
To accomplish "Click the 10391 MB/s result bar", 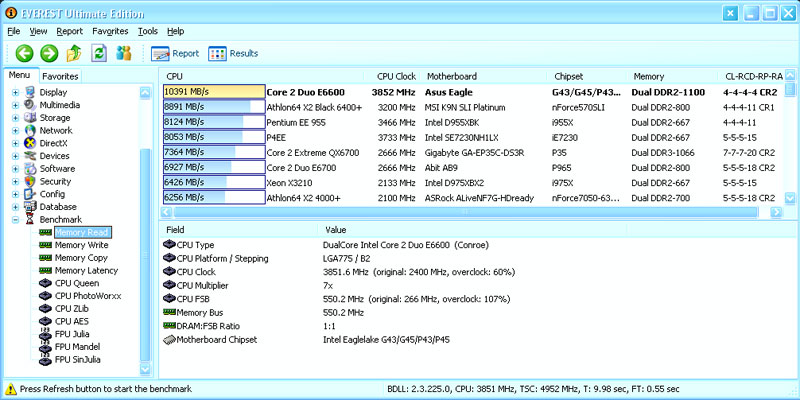I will pos(214,92).
